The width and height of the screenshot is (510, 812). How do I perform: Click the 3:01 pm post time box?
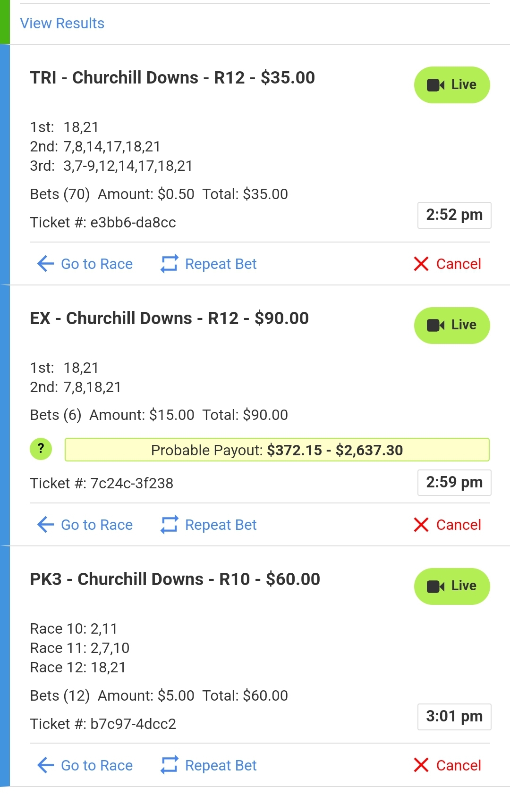(454, 717)
